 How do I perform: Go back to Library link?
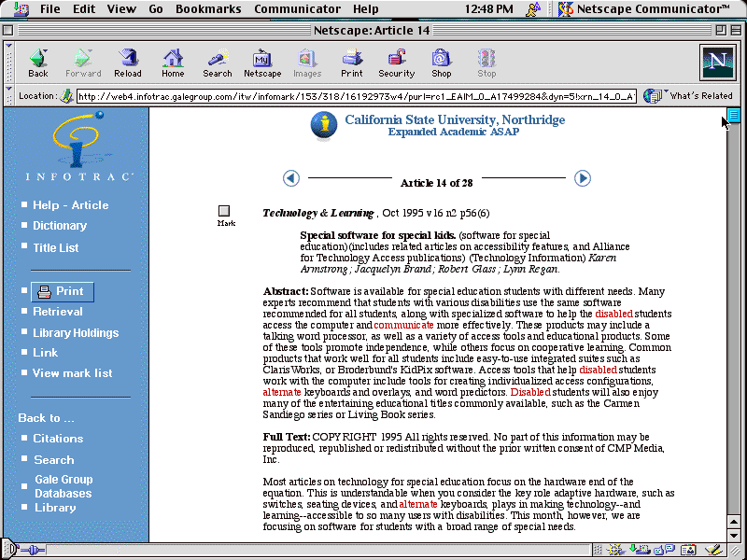(55, 508)
